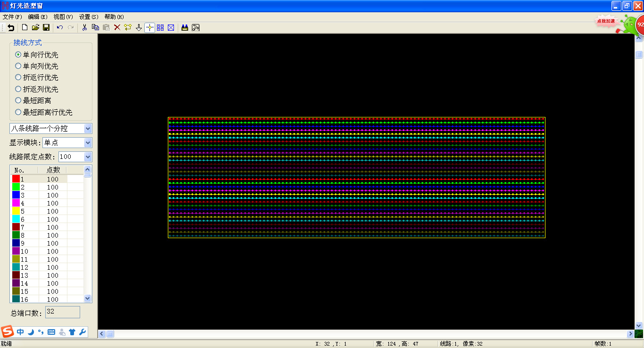Open a file using the folder icon
The image size is (644, 348).
coord(35,28)
